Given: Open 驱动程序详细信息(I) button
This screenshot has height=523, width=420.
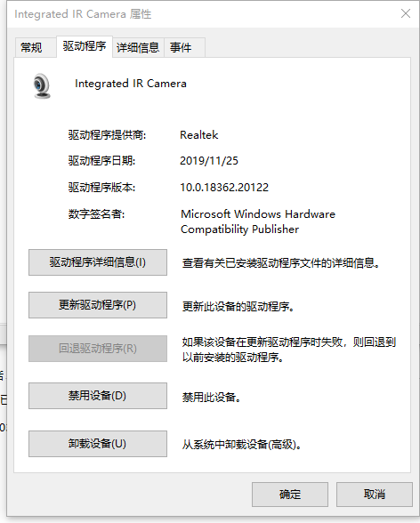Looking at the screenshot, I should click(98, 262).
